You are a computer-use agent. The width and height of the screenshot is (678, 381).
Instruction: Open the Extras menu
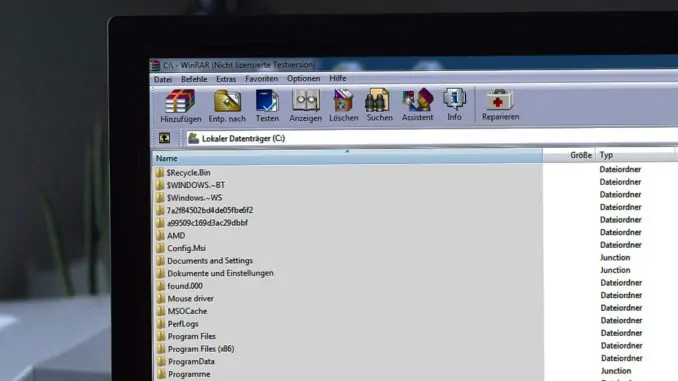coord(226,79)
